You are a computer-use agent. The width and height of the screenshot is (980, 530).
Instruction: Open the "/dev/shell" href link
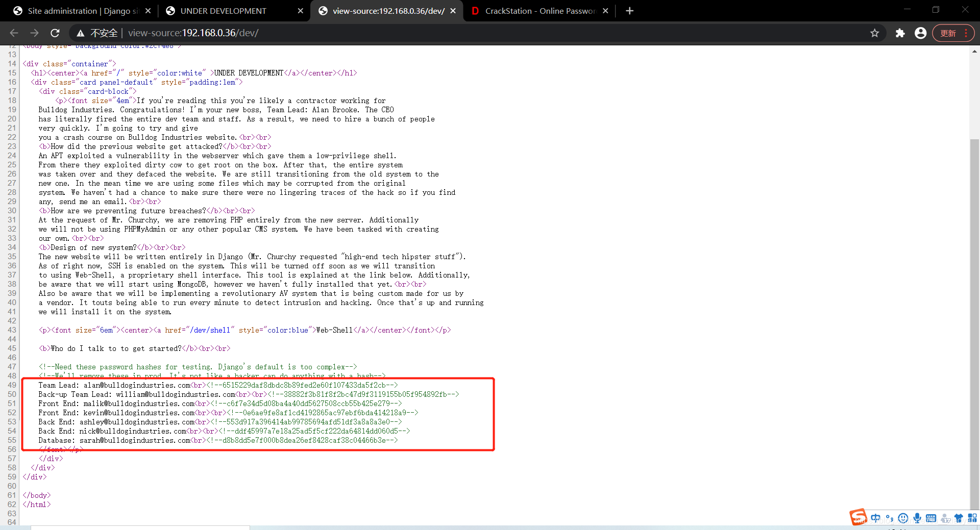pyautogui.click(x=210, y=330)
